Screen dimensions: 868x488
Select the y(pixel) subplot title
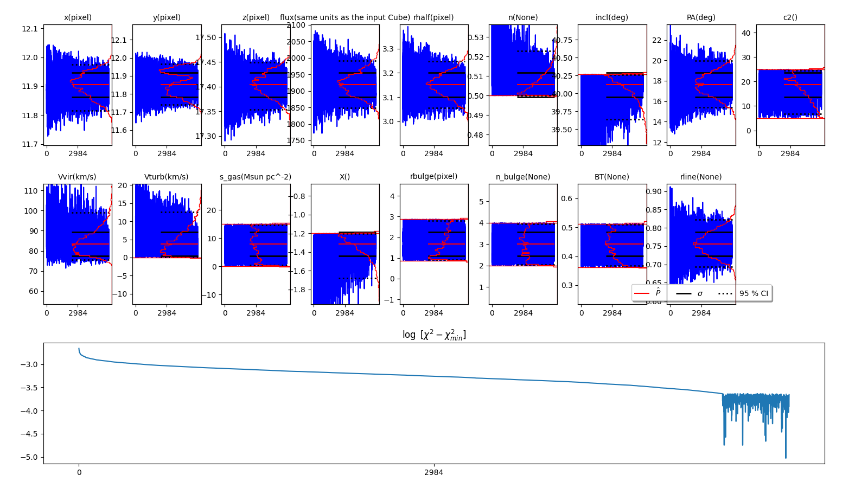point(167,17)
